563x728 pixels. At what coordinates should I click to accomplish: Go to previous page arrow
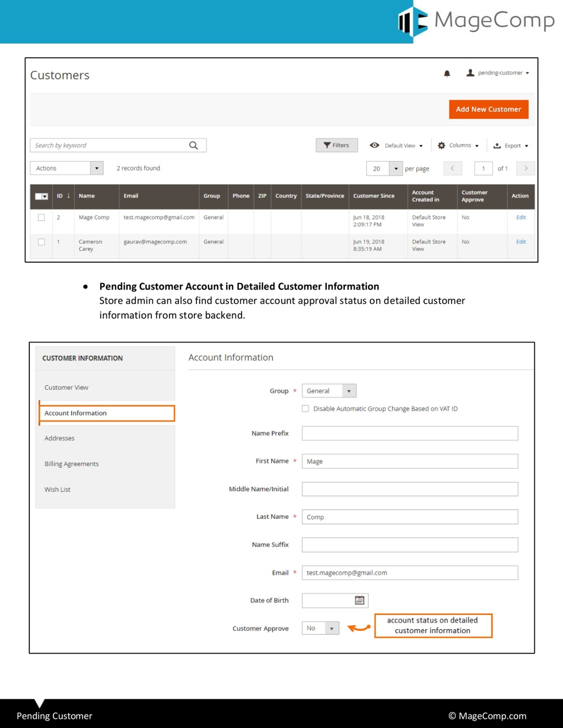453,168
